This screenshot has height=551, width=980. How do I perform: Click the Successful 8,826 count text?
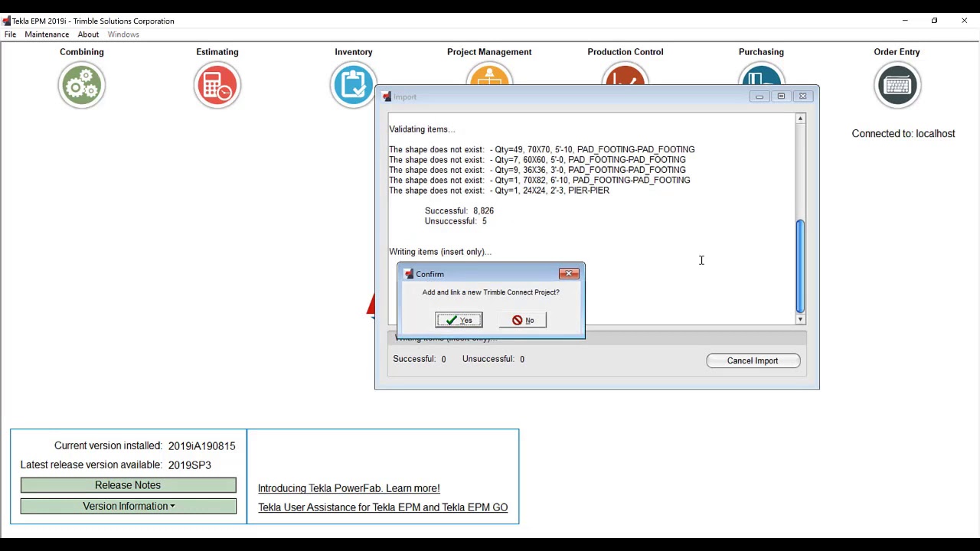[459, 210]
